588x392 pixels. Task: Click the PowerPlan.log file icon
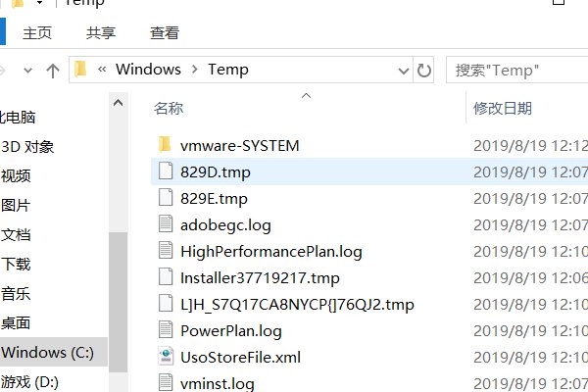pos(165,330)
